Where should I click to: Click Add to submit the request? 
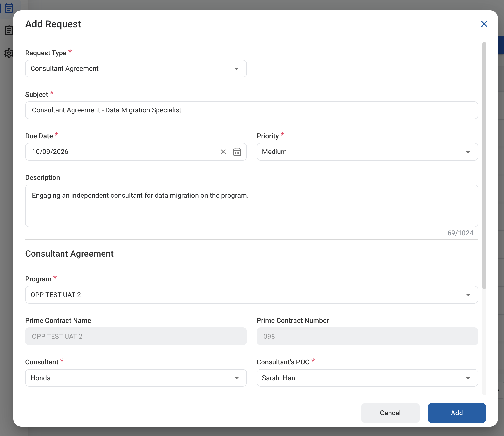457,413
